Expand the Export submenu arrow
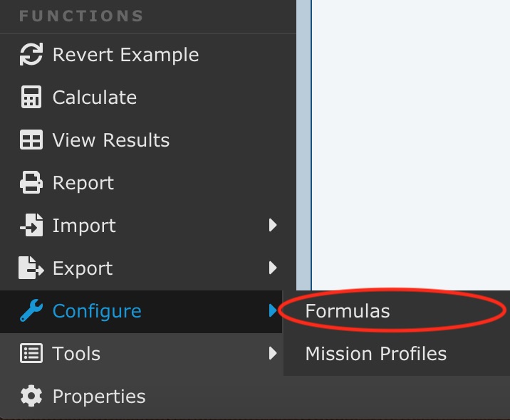The width and height of the screenshot is (510, 420). (273, 268)
